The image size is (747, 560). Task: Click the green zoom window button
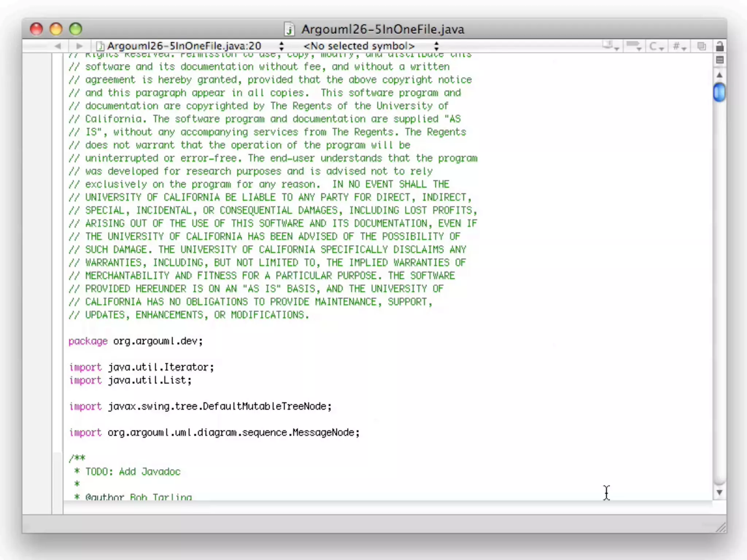(x=76, y=29)
